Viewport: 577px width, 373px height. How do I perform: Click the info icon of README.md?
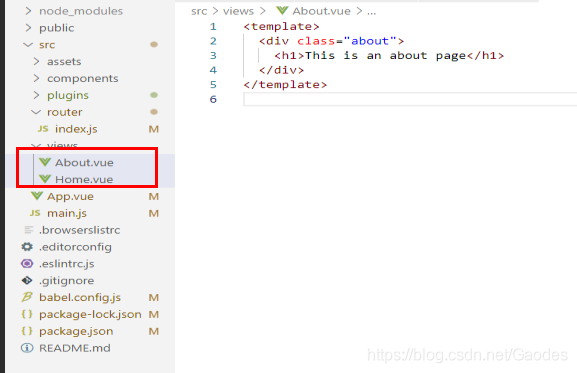(27, 348)
